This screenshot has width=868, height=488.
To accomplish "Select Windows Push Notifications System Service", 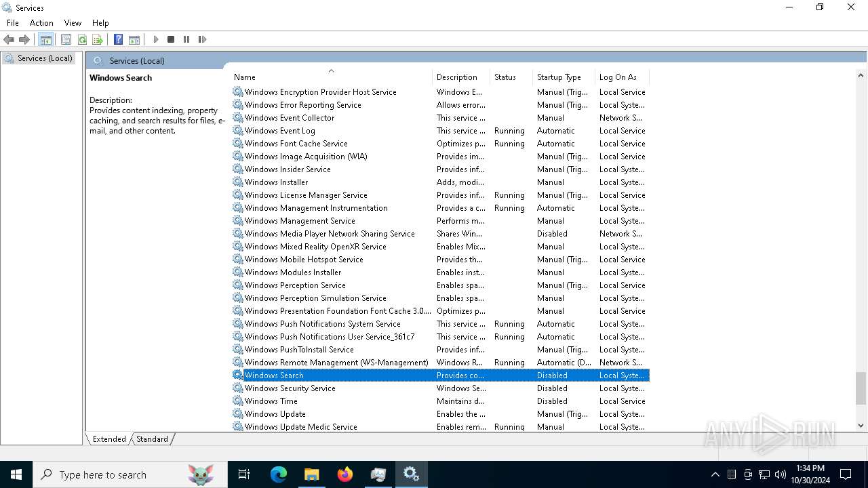I will 440,324.
